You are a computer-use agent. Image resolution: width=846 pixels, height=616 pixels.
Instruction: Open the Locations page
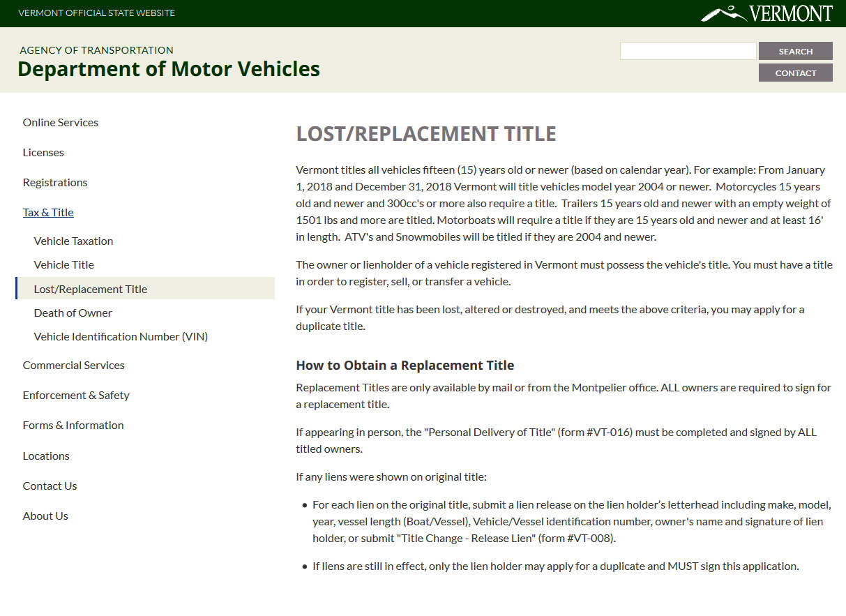pos(46,456)
